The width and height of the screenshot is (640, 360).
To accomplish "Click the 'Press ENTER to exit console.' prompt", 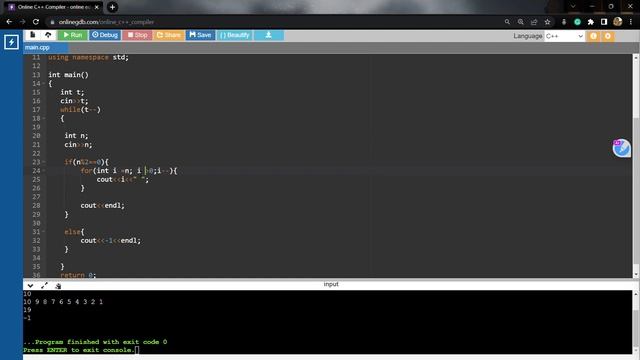I will click(x=78, y=350).
